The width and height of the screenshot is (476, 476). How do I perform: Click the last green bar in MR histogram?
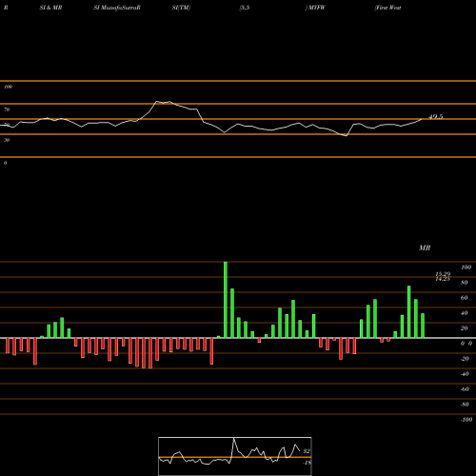click(x=423, y=326)
